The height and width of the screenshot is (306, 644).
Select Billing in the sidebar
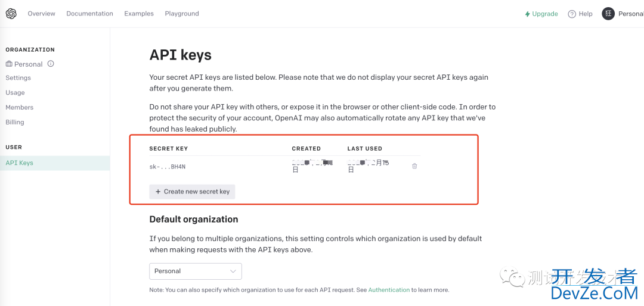(15, 122)
